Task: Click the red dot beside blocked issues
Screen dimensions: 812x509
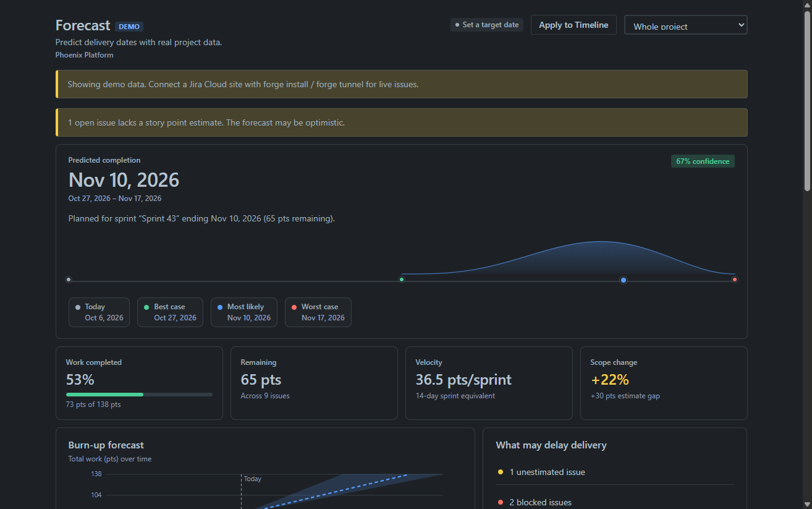Action: tap(500, 502)
